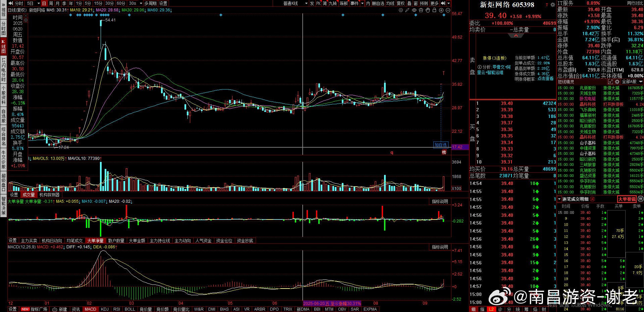The image size is (644, 312).
Task: Open the dropdown arrow next to 30s
Action: coord(141,3)
